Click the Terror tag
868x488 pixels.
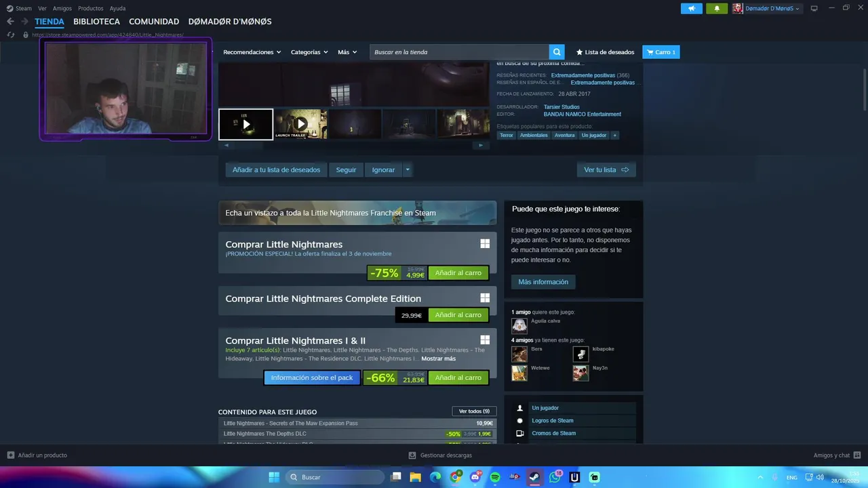click(x=507, y=136)
